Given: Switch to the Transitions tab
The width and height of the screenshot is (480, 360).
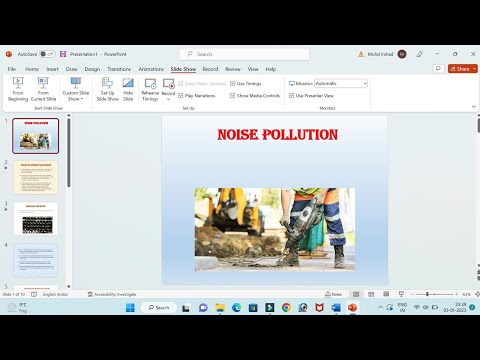Looking at the screenshot, I should pyautogui.click(x=119, y=69).
